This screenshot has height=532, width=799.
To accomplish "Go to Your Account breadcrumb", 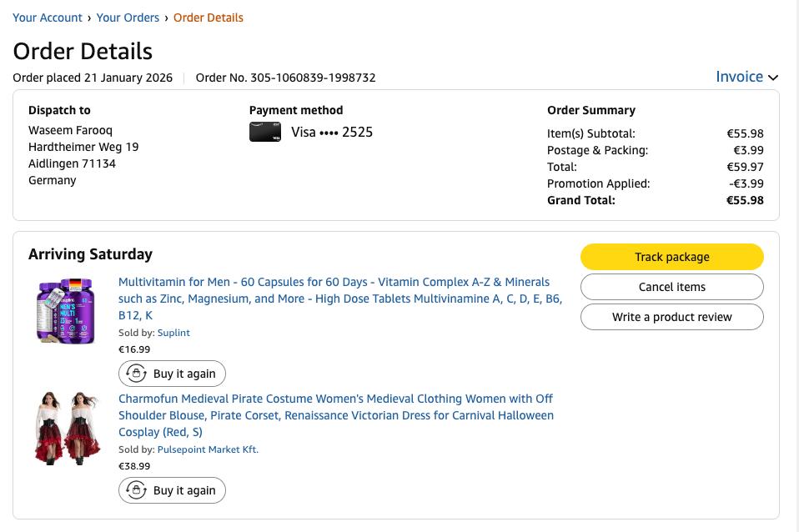I will coord(48,18).
